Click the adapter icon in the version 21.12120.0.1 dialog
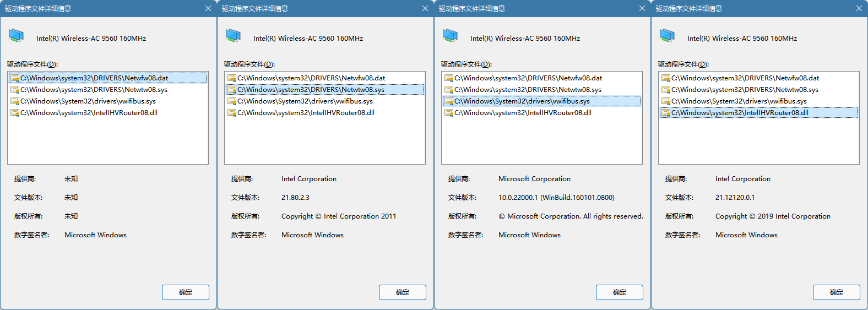Screen dimensions: 868x310 [x=667, y=36]
